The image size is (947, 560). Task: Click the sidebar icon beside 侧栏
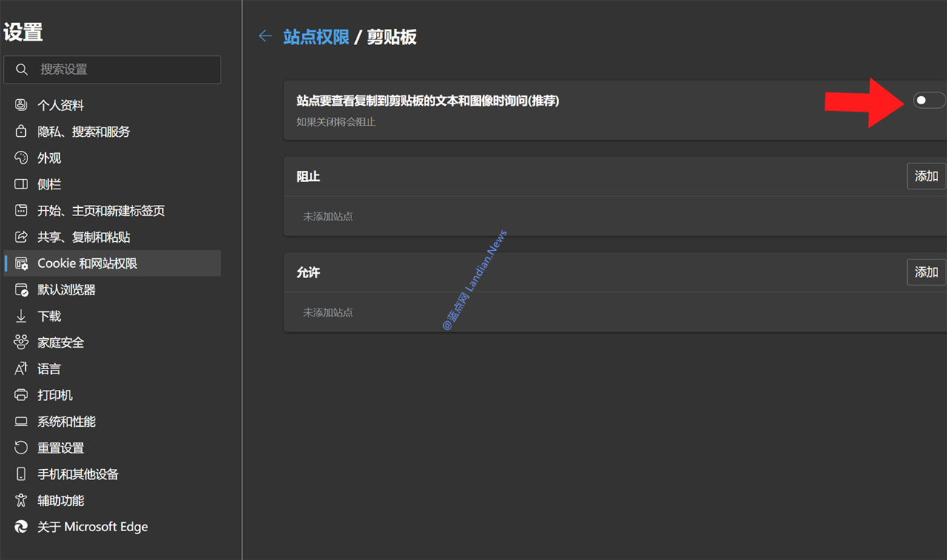(x=21, y=184)
